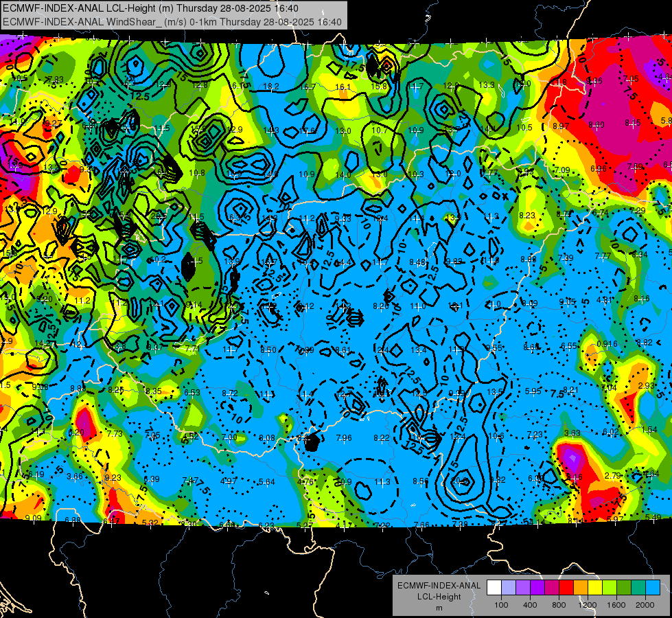Click the wind shear value 18.2
672x618 pixels.
coord(271,87)
